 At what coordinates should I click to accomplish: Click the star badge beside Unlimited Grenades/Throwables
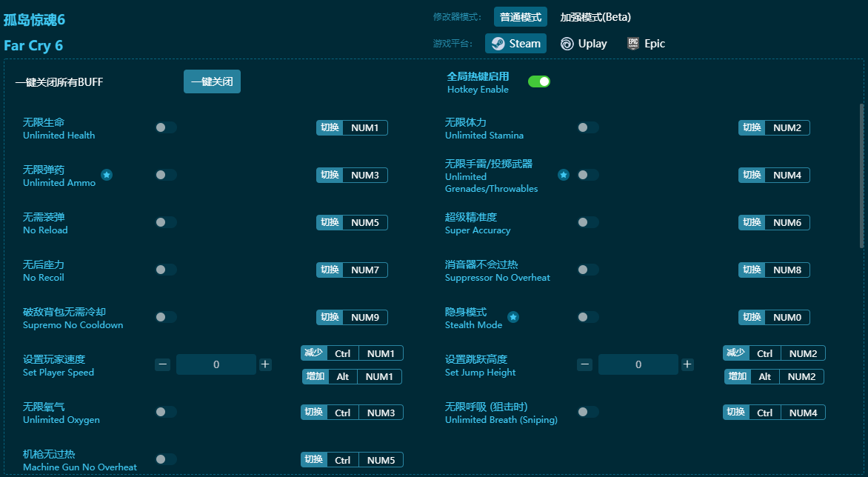point(564,175)
